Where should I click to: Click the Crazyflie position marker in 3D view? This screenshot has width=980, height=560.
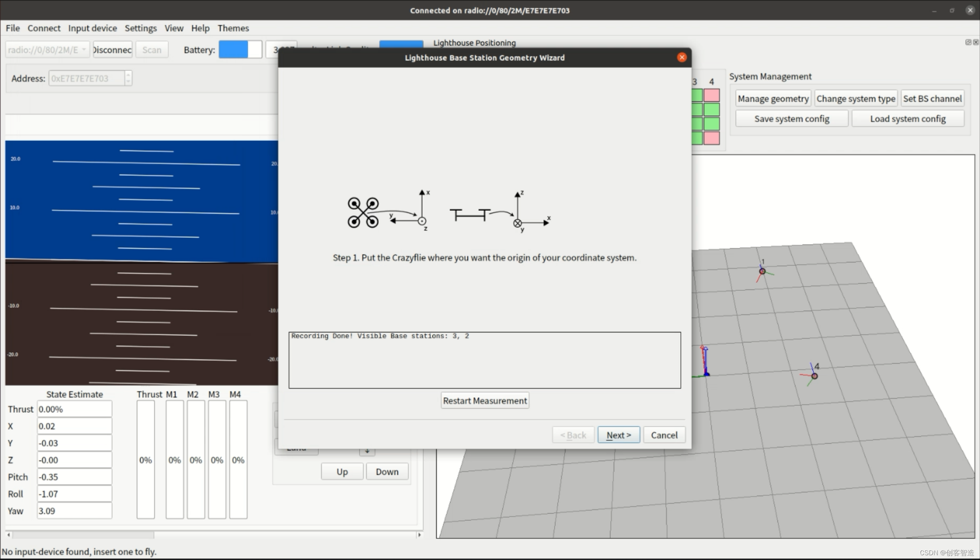click(706, 373)
